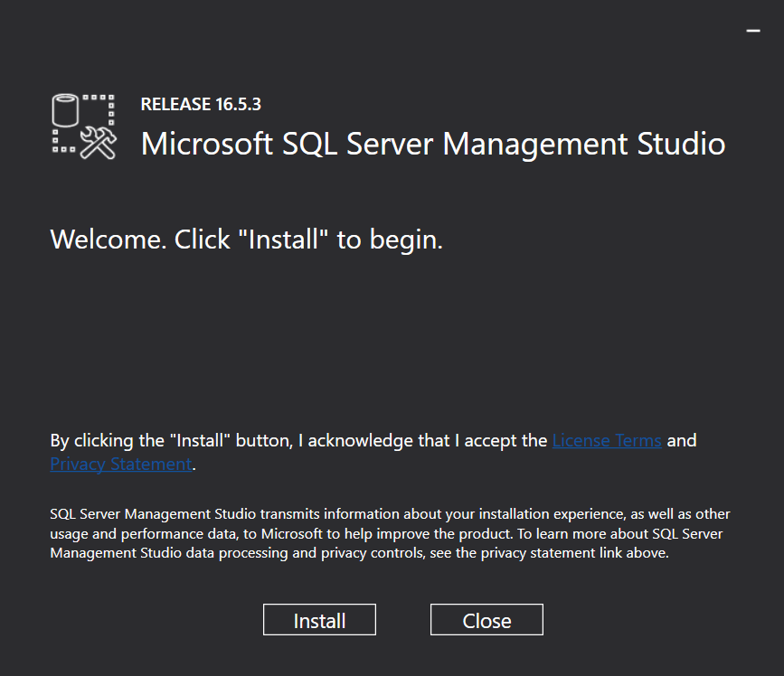
Task: Minimize the installer window
Action: (x=753, y=31)
